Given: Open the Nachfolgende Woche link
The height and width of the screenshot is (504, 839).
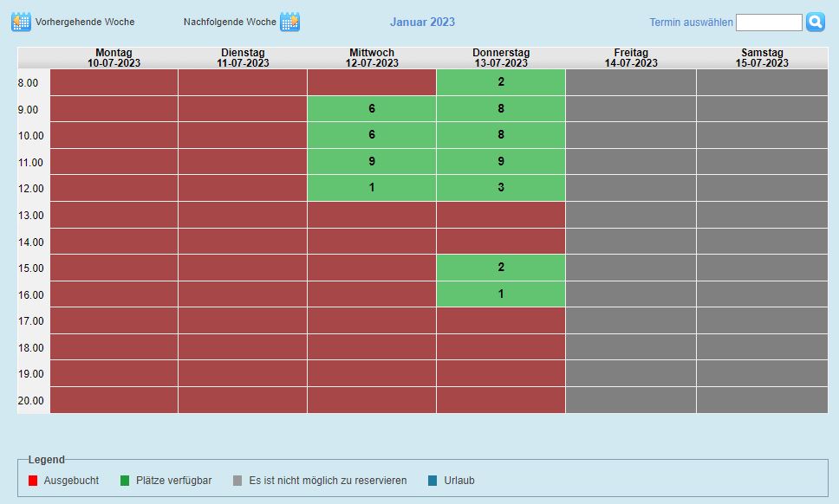Looking at the screenshot, I should 230,22.
